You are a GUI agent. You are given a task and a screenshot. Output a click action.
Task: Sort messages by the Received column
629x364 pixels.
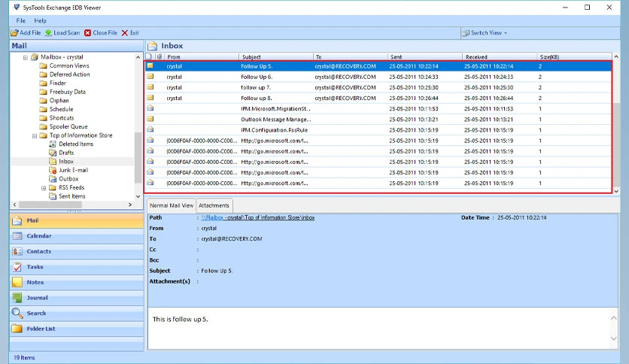click(x=500, y=57)
